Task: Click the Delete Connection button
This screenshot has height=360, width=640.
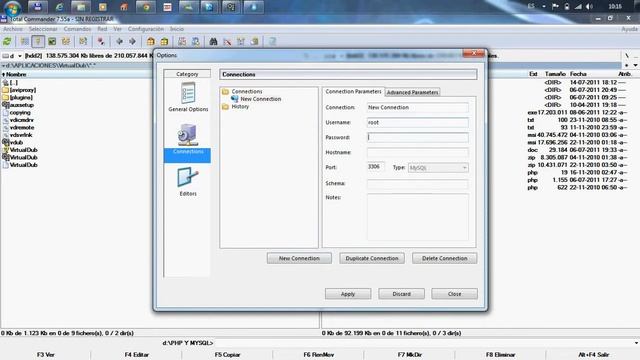Action: click(x=444, y=258)
